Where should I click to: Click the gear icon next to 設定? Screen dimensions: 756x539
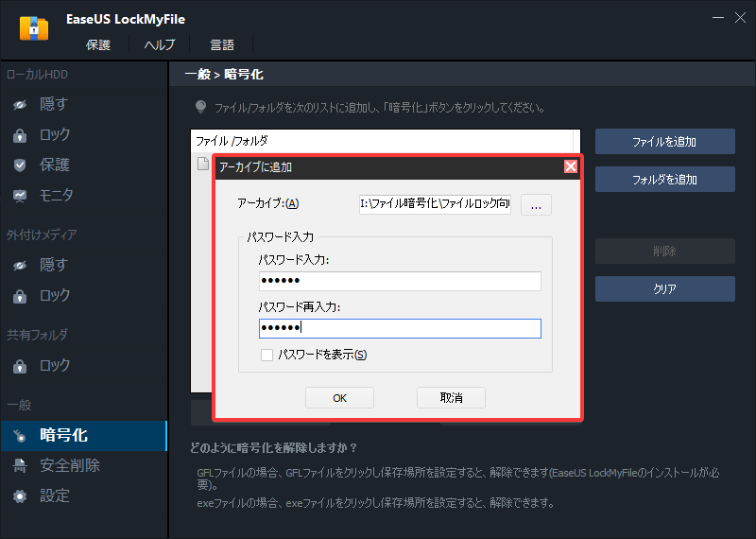(x=20, y=496)
